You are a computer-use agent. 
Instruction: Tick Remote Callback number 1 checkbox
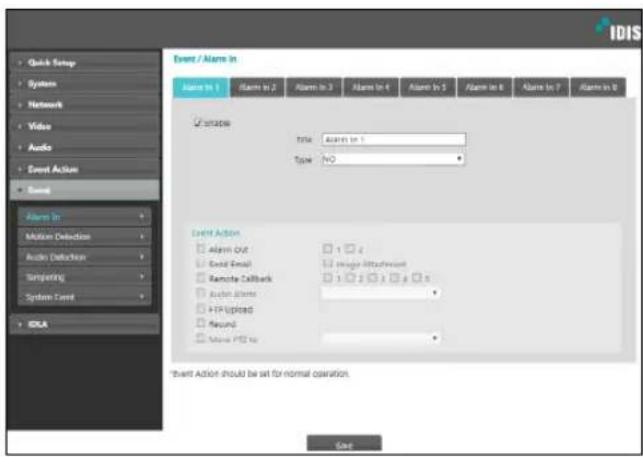pos(327,278)
